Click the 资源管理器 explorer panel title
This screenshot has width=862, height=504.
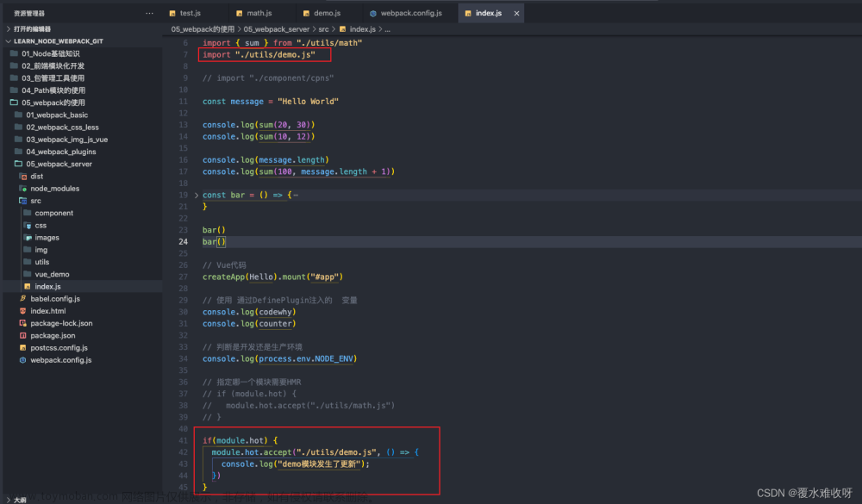[29, 13]
